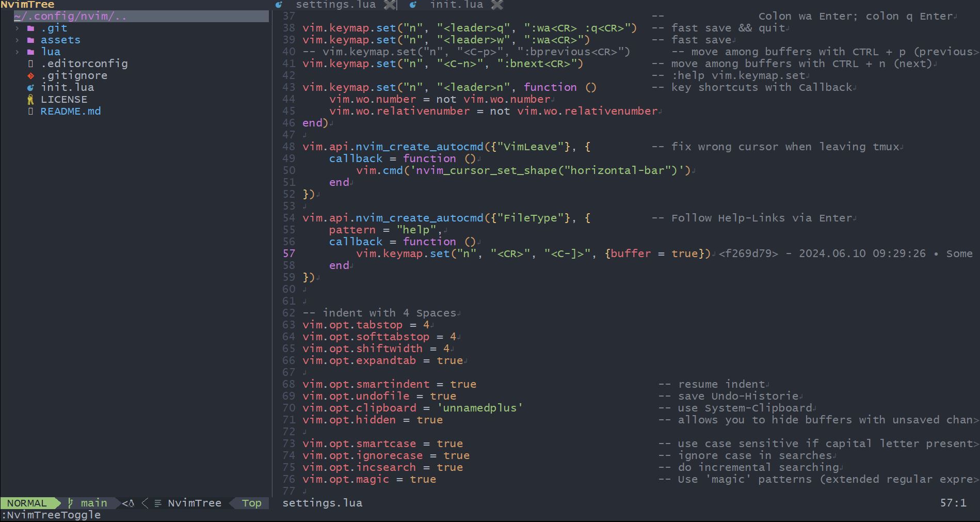980x522 pixels.
Task: Click the .gitignore git icon
Action: (30, 76)
